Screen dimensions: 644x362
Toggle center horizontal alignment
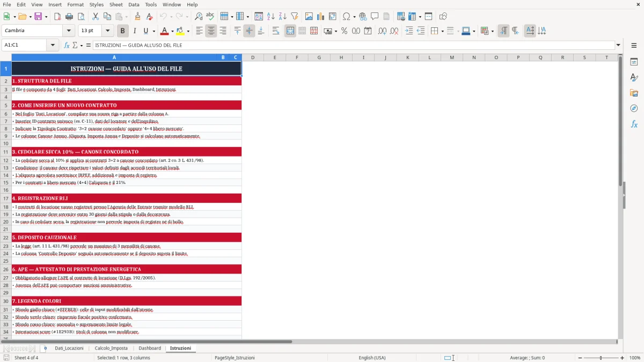tap(211, 31)
